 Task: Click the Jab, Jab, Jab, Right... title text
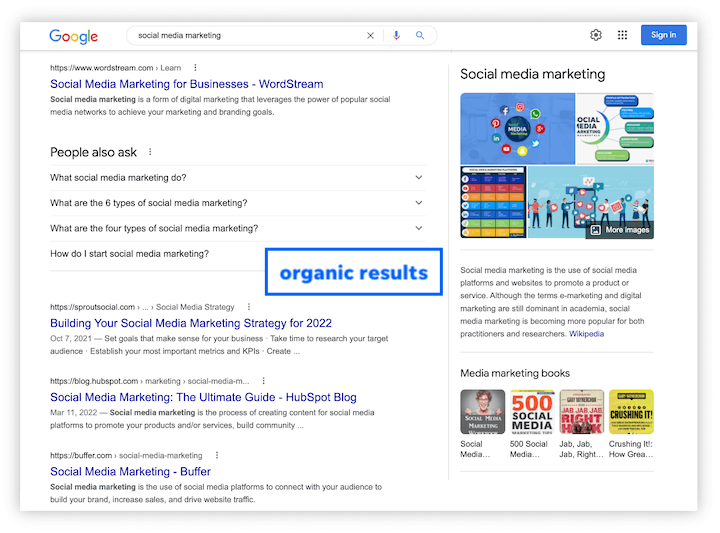[581, 449]
